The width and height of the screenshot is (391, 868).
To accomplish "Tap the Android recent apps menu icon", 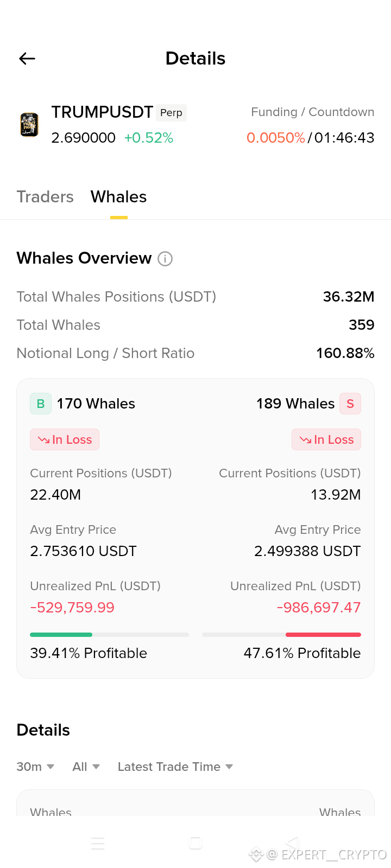I will [x=98, y=844].
